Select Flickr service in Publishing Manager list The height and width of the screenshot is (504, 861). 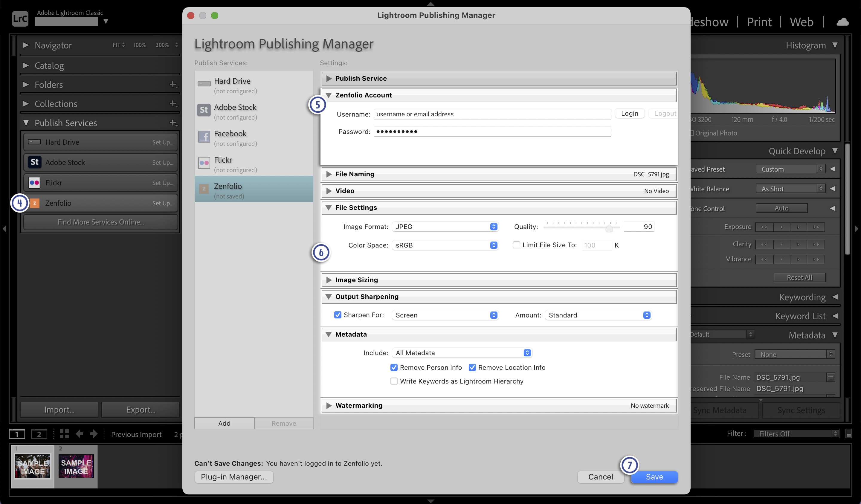(x=254, y=164)
